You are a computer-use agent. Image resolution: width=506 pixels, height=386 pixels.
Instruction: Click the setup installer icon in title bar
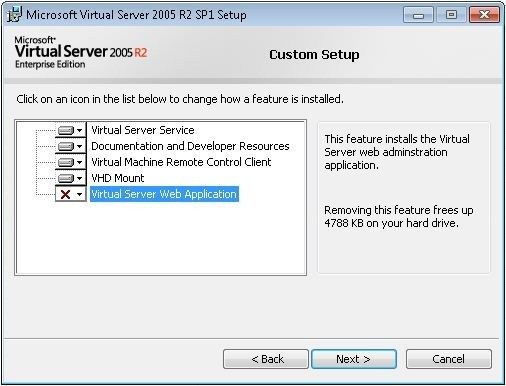(x=14, y=15)
